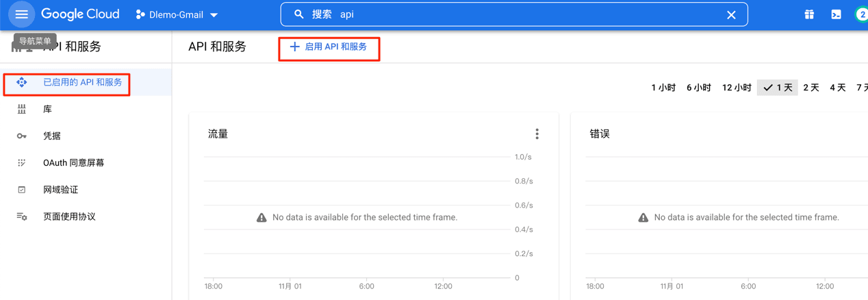Click the gift icon in header
The height and width of the screenshot is (300, 868).
pos(809,14)
